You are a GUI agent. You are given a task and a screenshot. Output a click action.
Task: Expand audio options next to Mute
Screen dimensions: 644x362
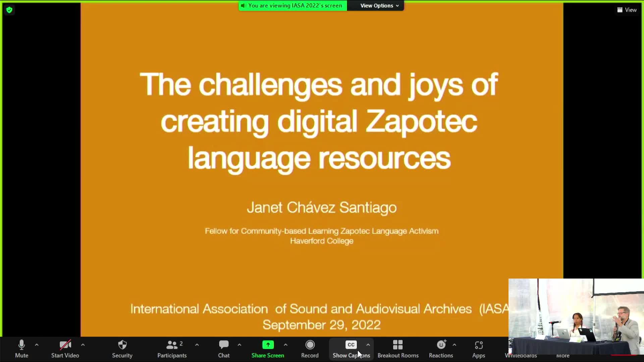coord(37,345)
